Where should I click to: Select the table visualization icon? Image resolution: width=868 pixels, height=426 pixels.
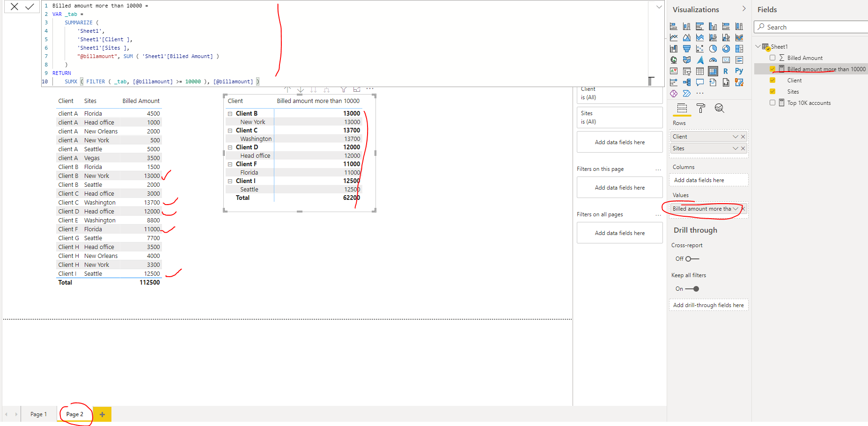(700, 71)
